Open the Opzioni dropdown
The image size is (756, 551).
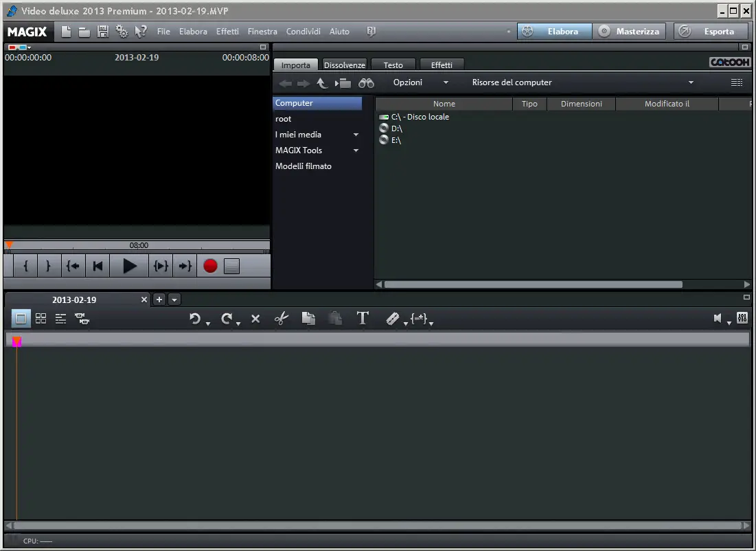420,82
